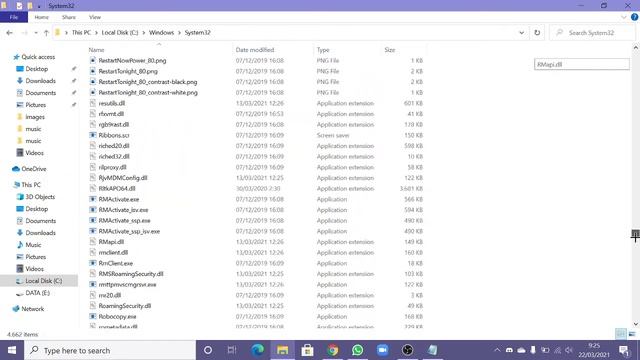This screenshot has width=640, height=360.
Task: Select OneDrive in the navigation pane
Action: coord(34,169)
